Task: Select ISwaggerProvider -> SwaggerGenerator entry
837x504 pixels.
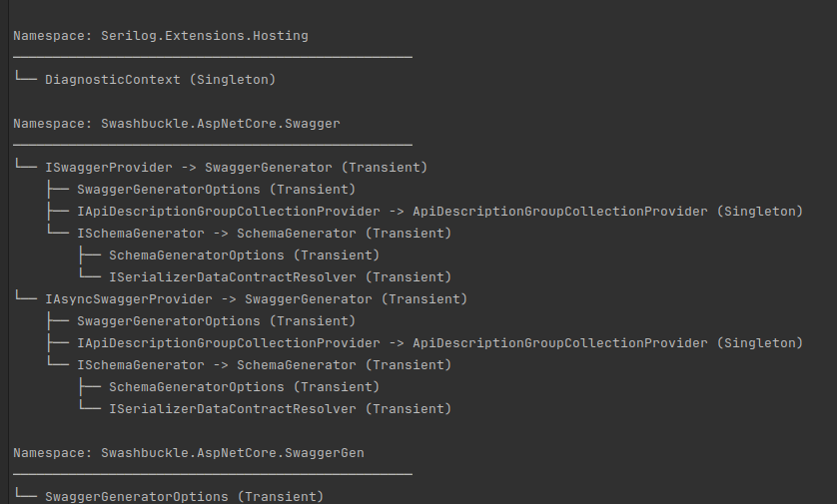Action: tap(236, 168)
